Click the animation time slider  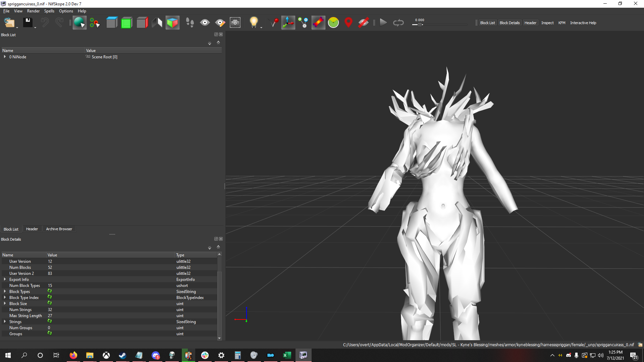[x=439, y=24]
